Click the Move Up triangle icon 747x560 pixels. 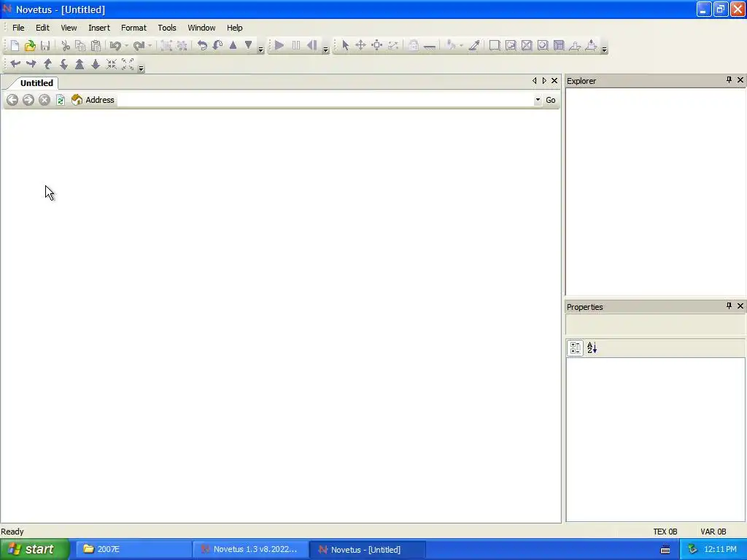pos(233,46)
